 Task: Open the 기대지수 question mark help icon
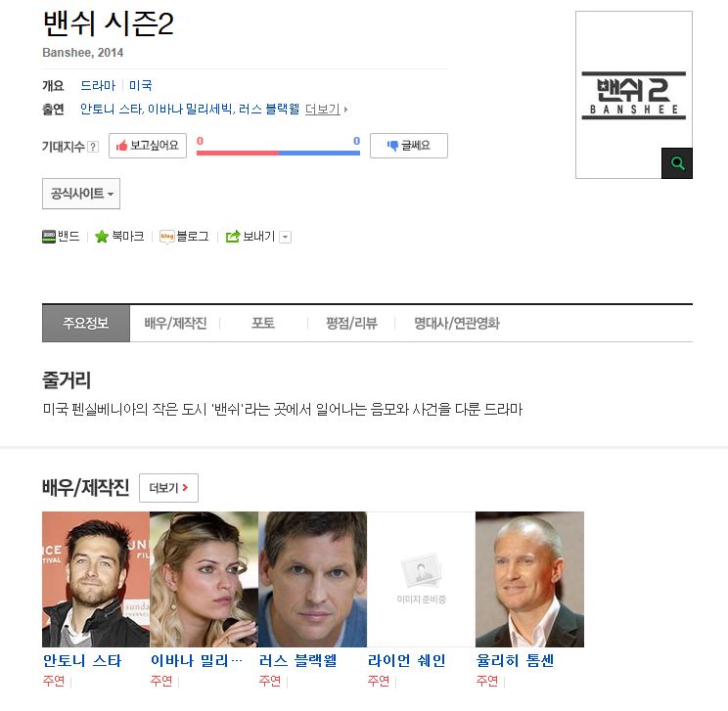93,147
